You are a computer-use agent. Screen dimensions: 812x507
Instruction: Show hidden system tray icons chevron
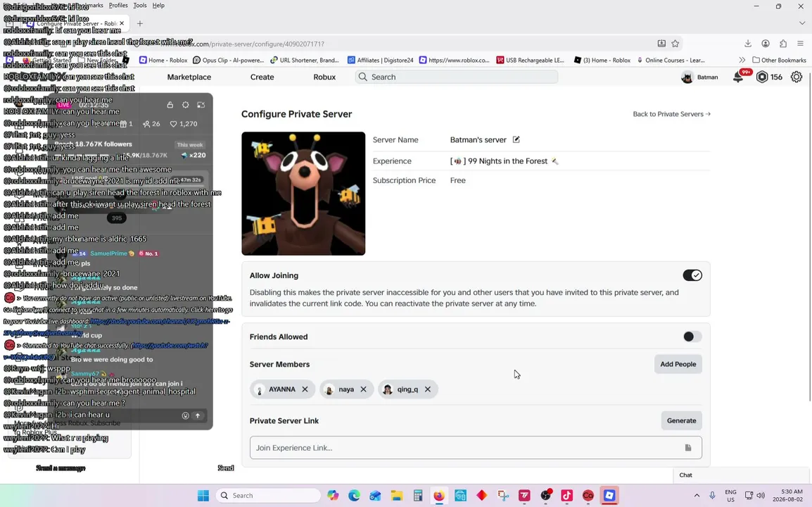697,496
